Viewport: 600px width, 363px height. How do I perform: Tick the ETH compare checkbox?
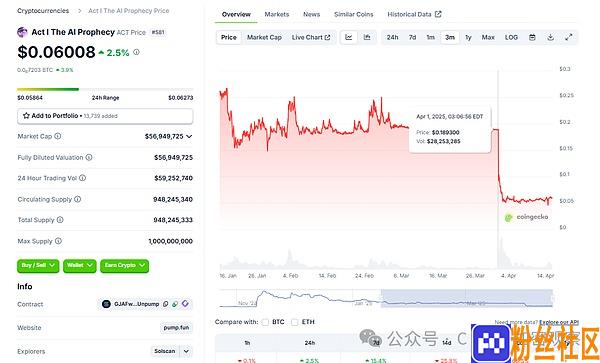294,322
